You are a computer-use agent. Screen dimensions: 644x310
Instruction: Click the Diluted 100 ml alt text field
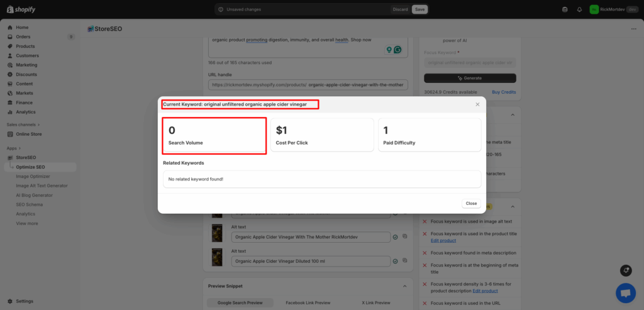coord(311,261)
